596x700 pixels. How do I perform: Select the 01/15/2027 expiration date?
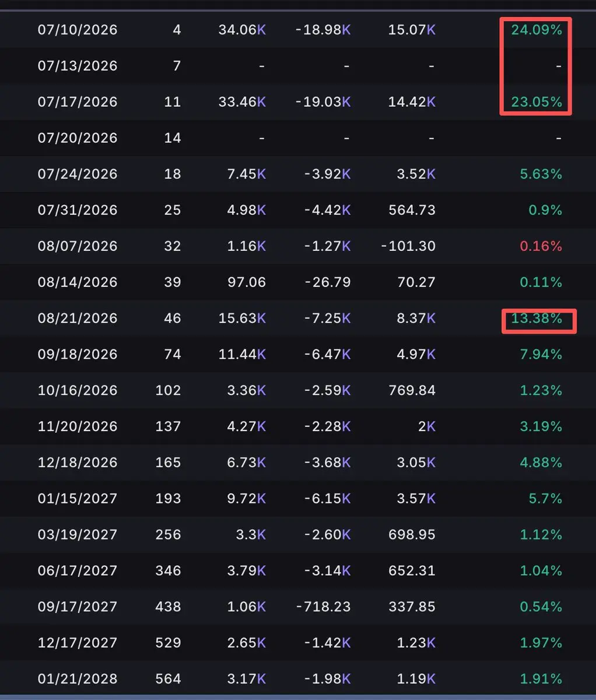[78, 499]
